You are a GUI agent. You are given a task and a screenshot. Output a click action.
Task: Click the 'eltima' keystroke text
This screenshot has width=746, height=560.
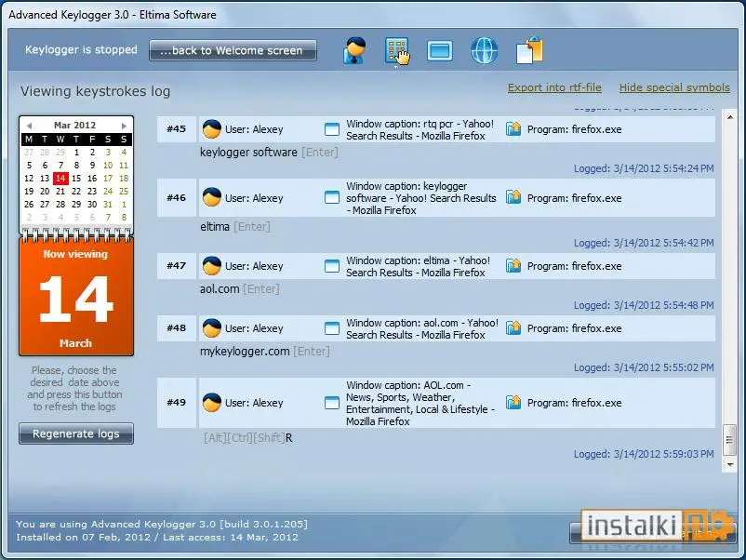[215, 226]
